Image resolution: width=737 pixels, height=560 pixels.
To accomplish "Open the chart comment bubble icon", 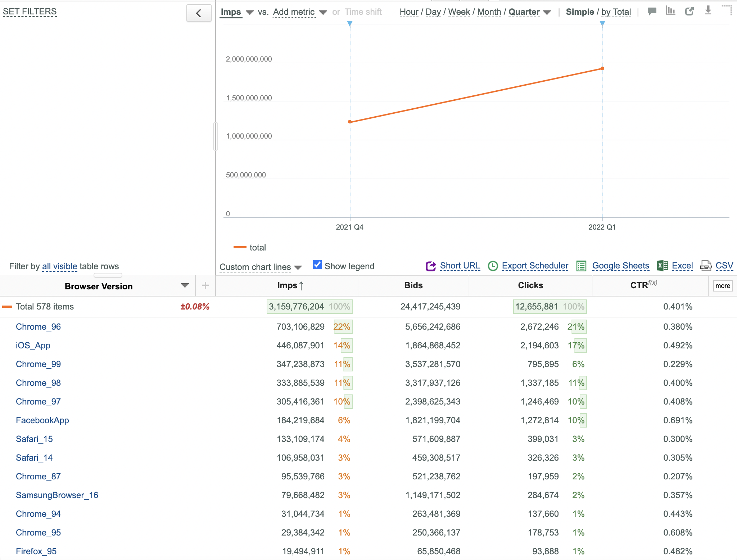I will (652, 11).
